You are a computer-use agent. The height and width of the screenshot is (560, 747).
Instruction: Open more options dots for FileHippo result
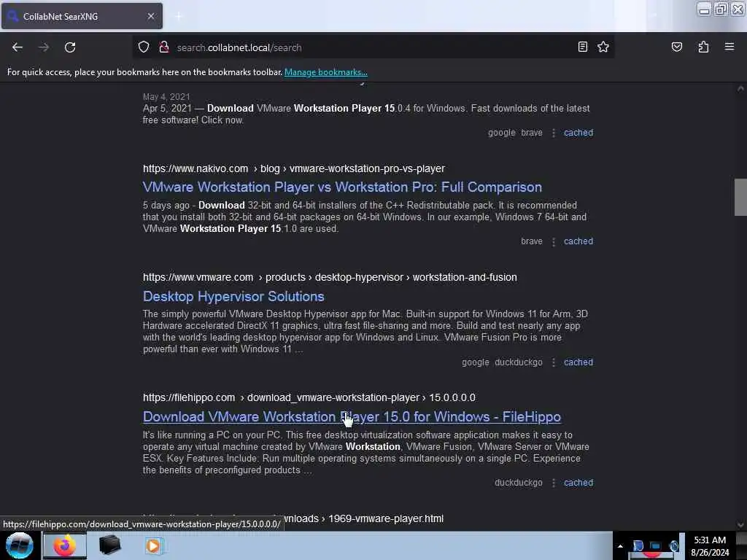tap(553, 483)
